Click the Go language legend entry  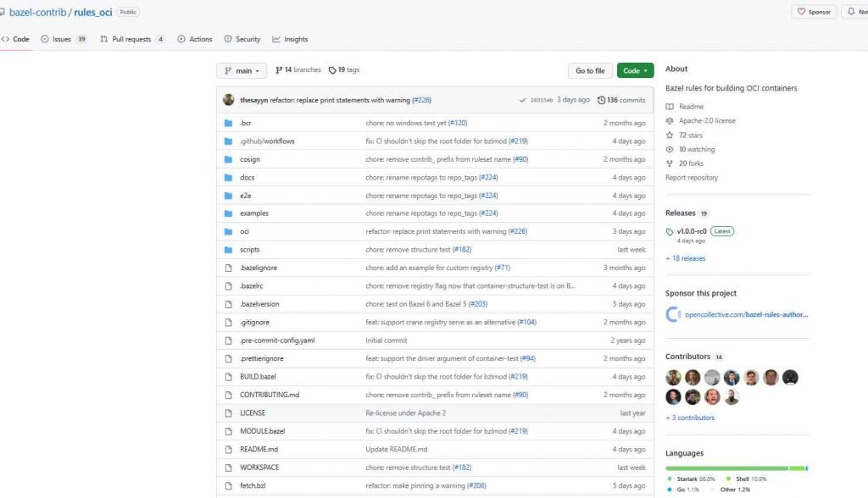point(684,490)
